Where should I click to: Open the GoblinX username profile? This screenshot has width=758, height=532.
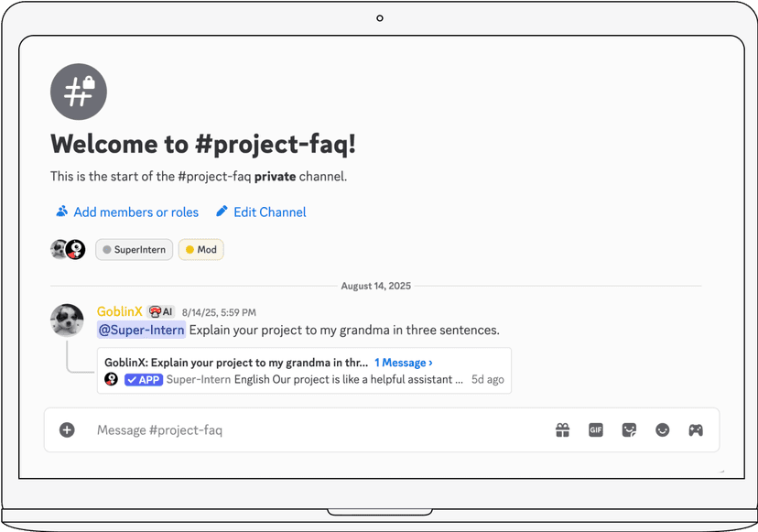point(120,312)
